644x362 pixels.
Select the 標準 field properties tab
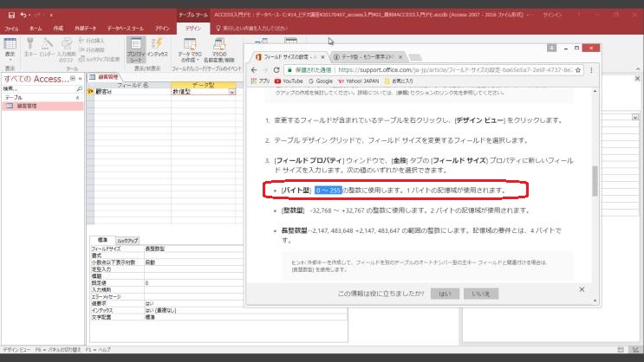(x=102, y=240)
